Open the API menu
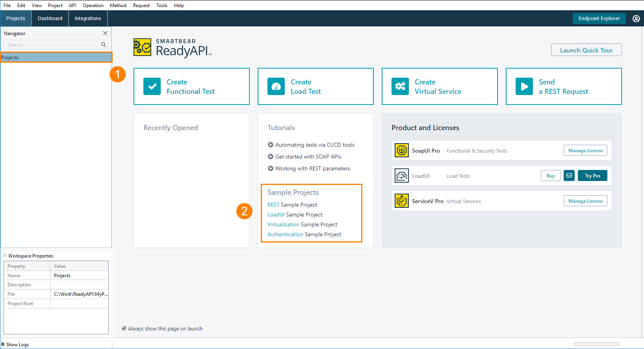Screen dimensions: 644x349 pos(72,5)
